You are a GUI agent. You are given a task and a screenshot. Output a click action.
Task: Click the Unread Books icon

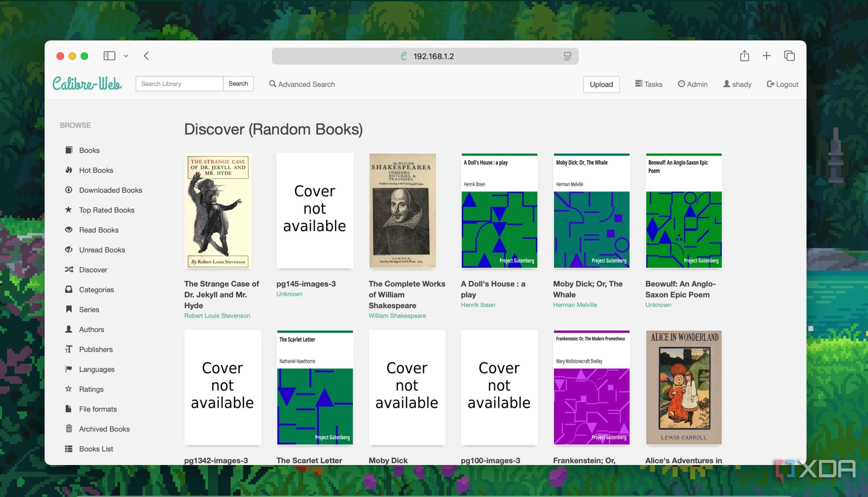coord(69,250)
